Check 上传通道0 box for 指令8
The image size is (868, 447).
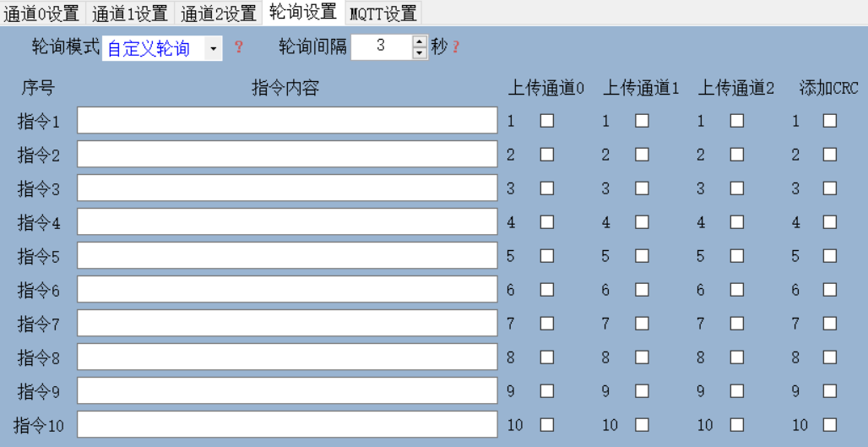tap(547, 357)
